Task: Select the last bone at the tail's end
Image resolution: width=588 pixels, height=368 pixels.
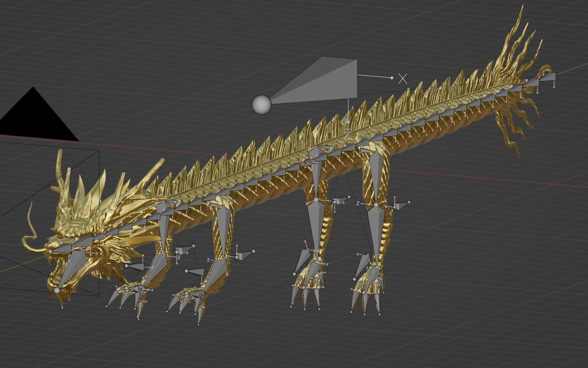Action: (549, 77)
